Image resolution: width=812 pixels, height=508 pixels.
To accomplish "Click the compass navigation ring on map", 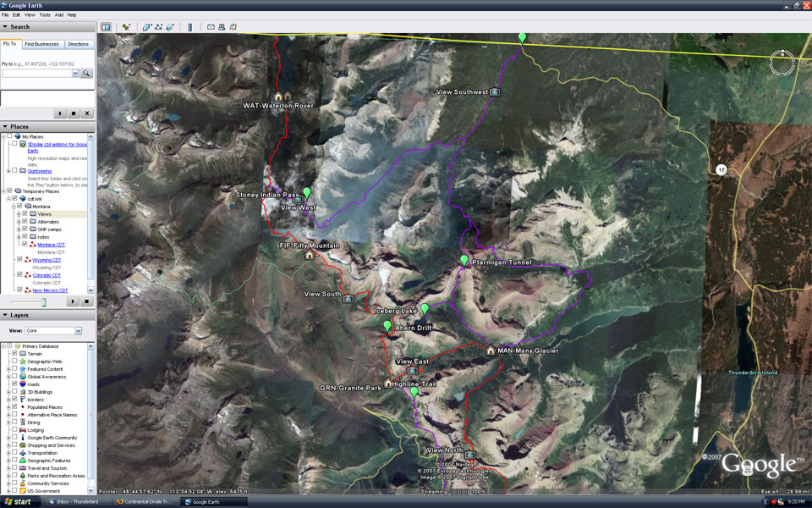I will [x=782, y=62].
